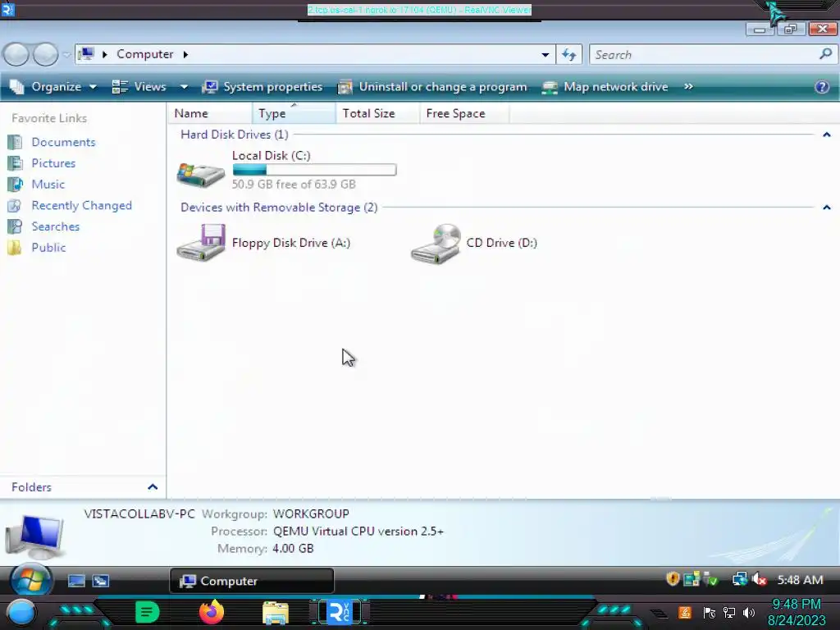Click the host blue start orb

[x=21, y=612]
